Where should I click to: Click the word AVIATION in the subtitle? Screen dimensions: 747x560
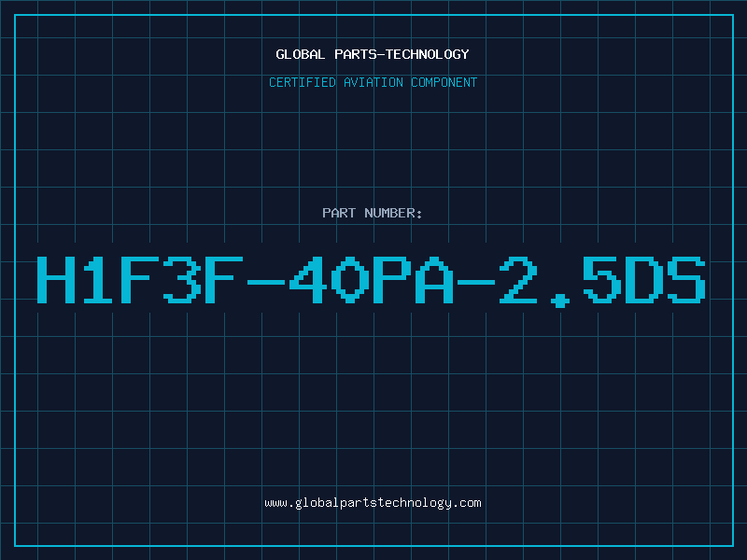tap(373, 82)
